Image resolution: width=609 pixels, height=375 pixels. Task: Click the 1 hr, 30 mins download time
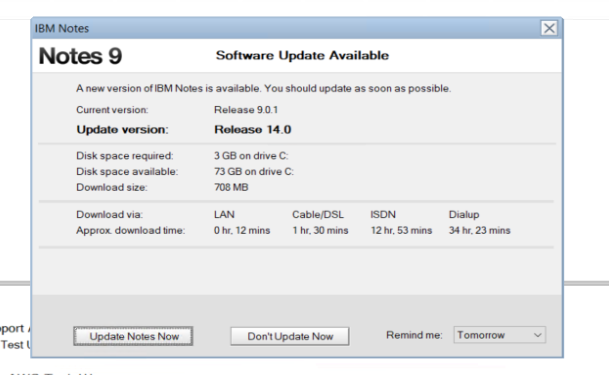tap(320, 230)
